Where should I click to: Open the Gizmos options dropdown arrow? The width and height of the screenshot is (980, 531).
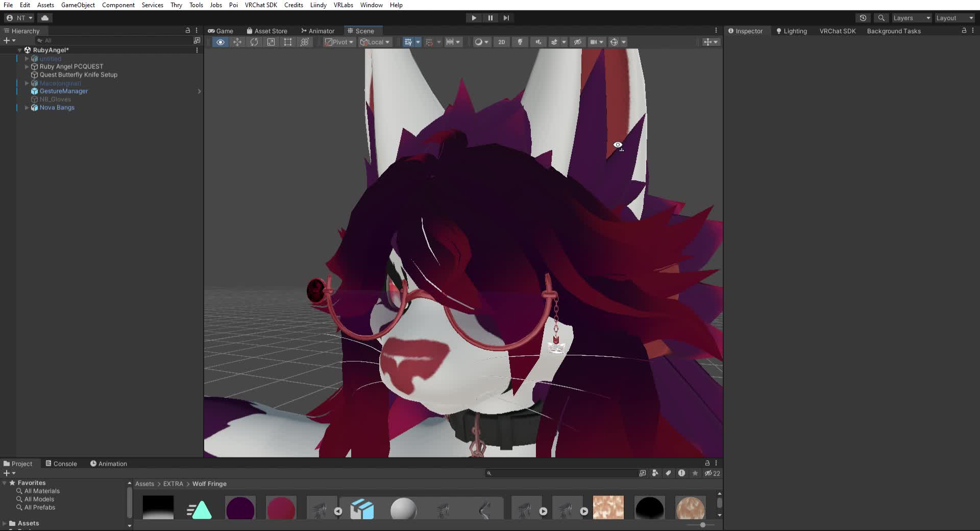click(x=624, y=42)
